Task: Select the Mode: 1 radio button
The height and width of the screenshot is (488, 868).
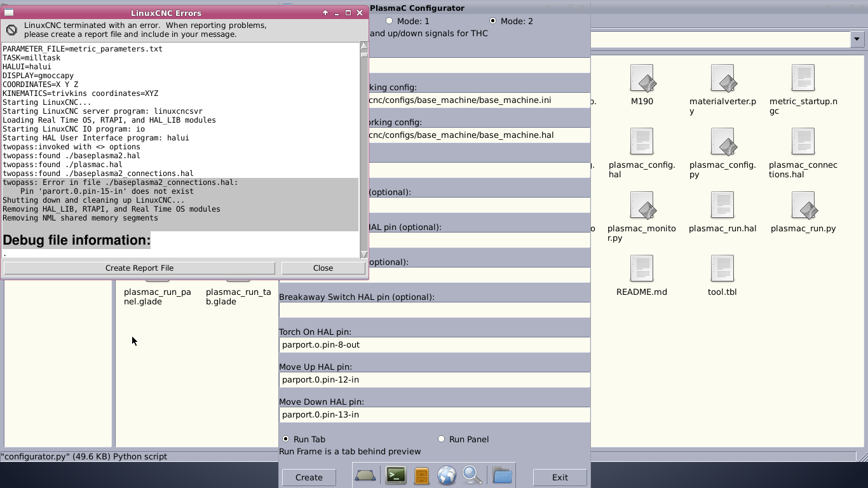Action: coord(390,21)
